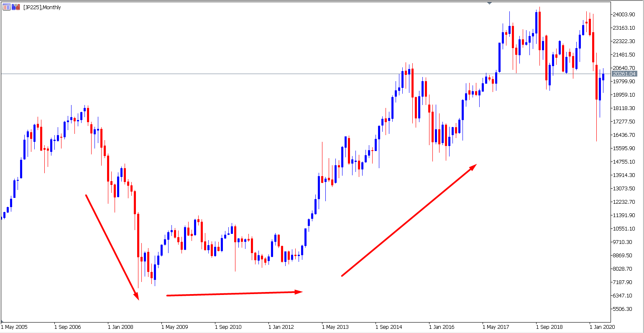Open the Depth of Market icon
644x333 pixels.
pyautogui.click(x=6, y=7)
